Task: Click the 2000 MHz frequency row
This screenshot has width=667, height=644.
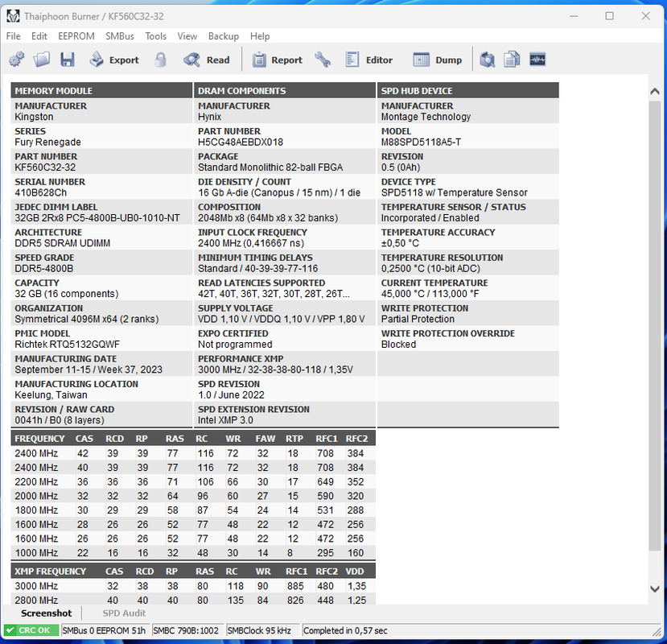Action: tap(193, 496)
